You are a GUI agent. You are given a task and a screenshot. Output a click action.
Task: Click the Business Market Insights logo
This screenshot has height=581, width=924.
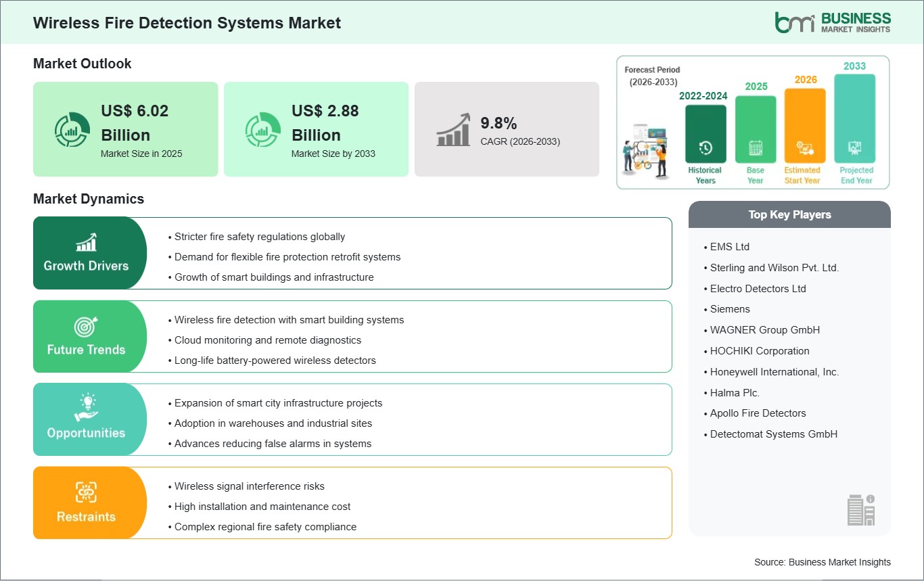(x=833, y=21)
